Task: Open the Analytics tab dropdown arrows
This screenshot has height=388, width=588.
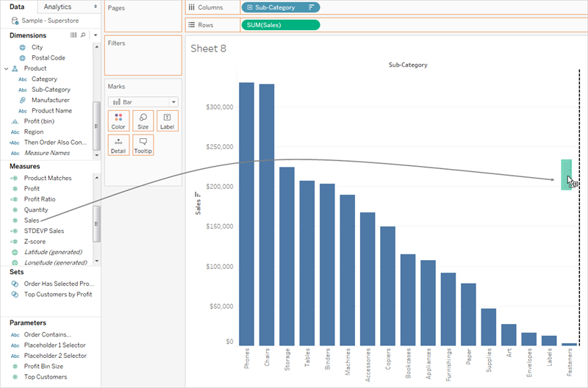Action: (x=96, y=7)
